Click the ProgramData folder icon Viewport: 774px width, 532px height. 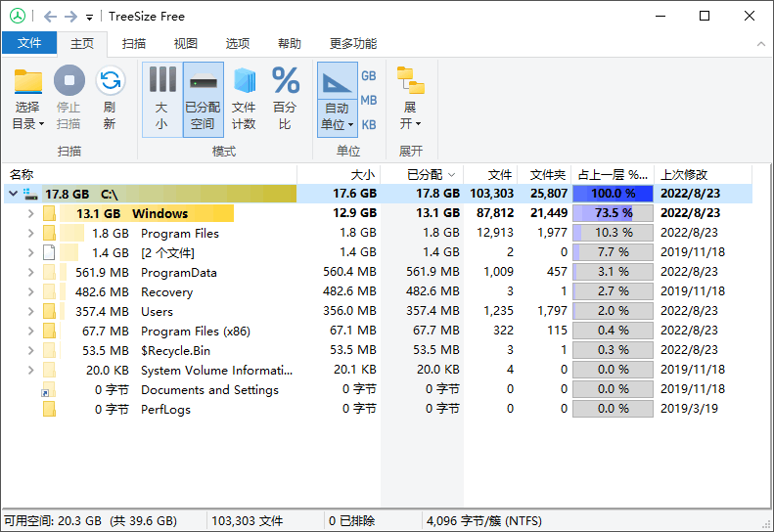point(49,272)
